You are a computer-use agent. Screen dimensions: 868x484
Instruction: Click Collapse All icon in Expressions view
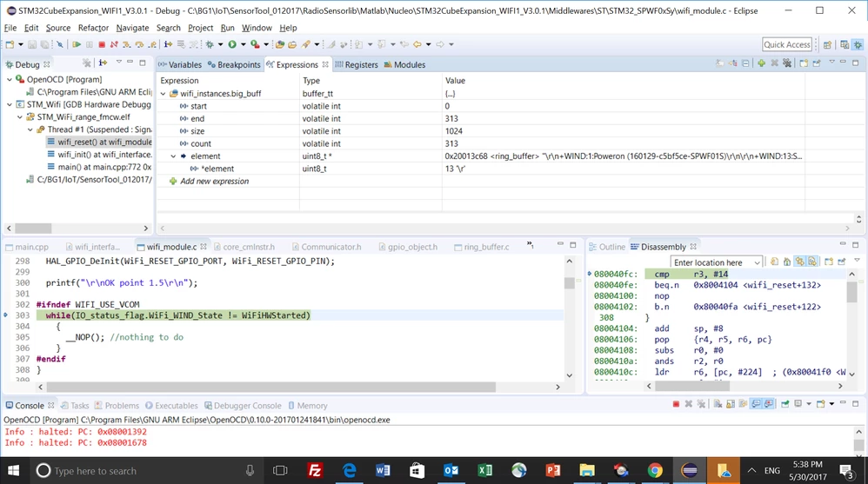(745, 63)
